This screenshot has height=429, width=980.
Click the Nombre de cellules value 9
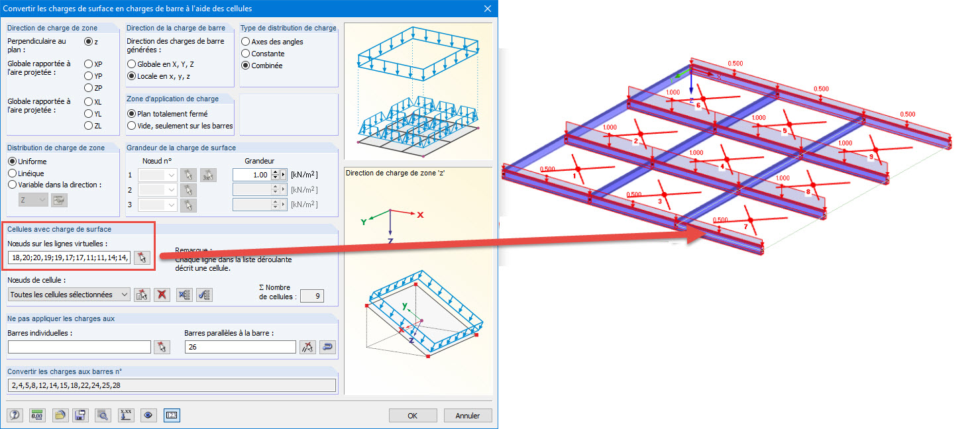click(x=312, y=295)
